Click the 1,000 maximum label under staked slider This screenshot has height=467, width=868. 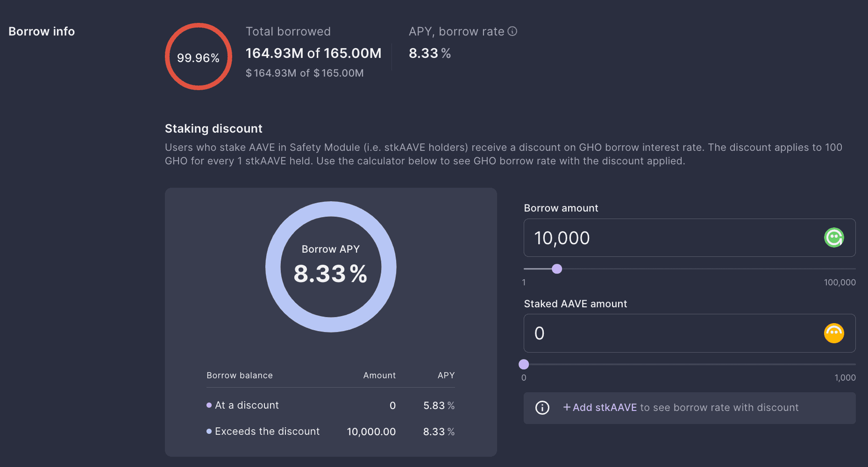tap(845, 378)
